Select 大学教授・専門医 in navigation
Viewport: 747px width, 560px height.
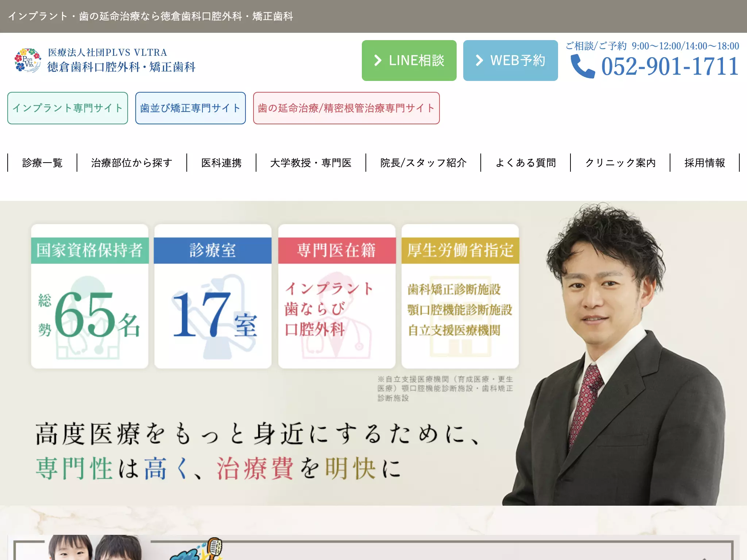tap(311, 163)
